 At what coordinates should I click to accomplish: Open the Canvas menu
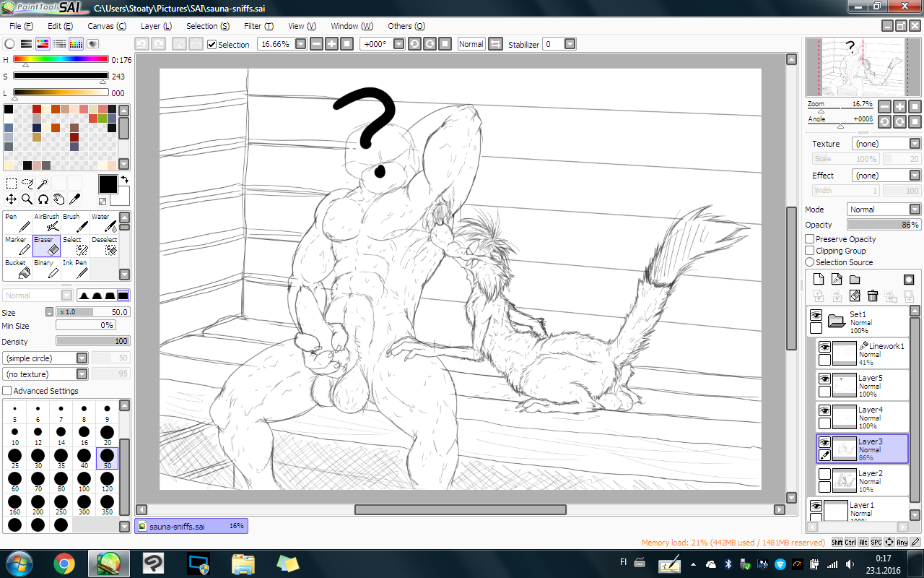(107, 26)
